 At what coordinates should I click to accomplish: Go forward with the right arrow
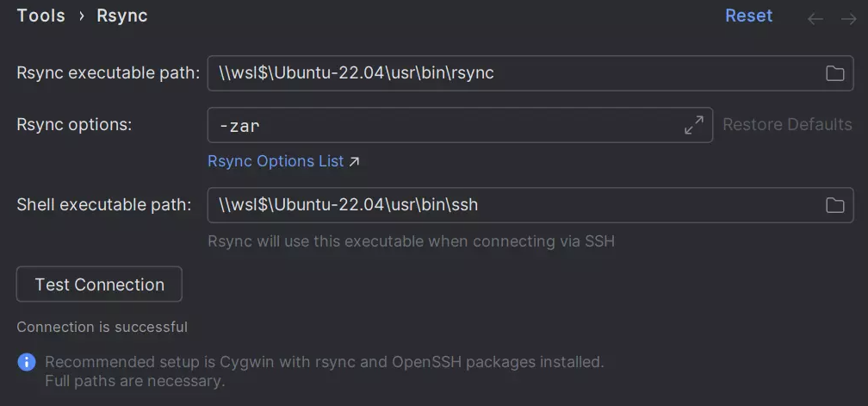848,19
